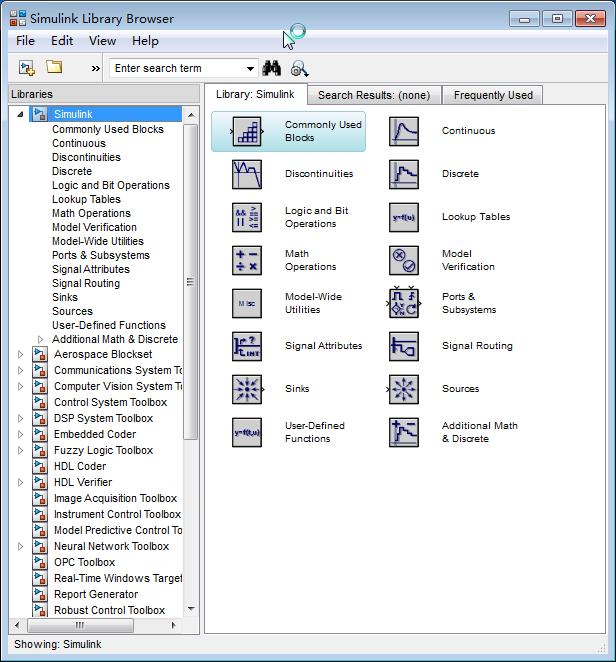Switch to Search Results tab
616x662 pixels.
(x=374, y=95)
